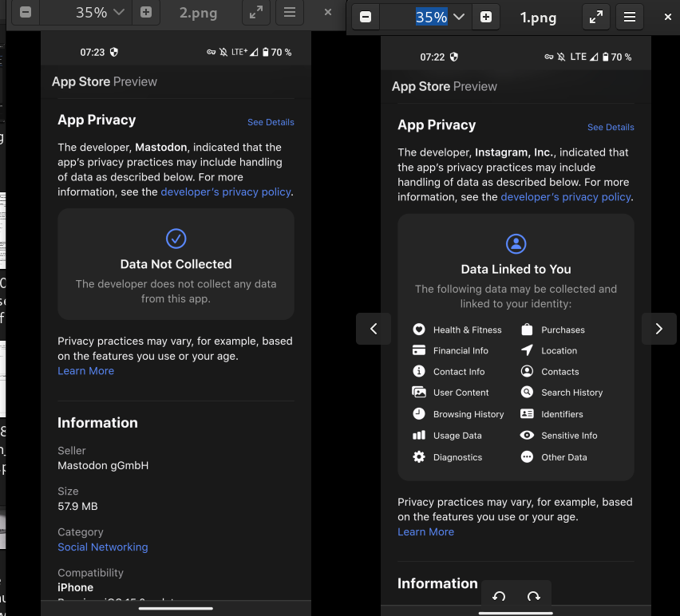Rotate image clockwise in 1.png window
Image resolution: width=680 pixels, height=616 pixels.
[x=534, y=597]
